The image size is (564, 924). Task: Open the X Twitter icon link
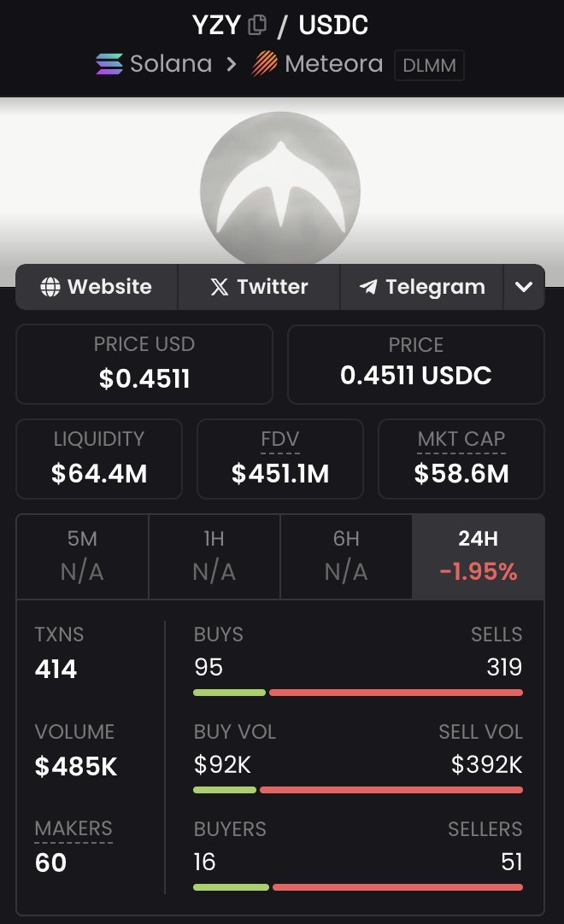[220, 287]
